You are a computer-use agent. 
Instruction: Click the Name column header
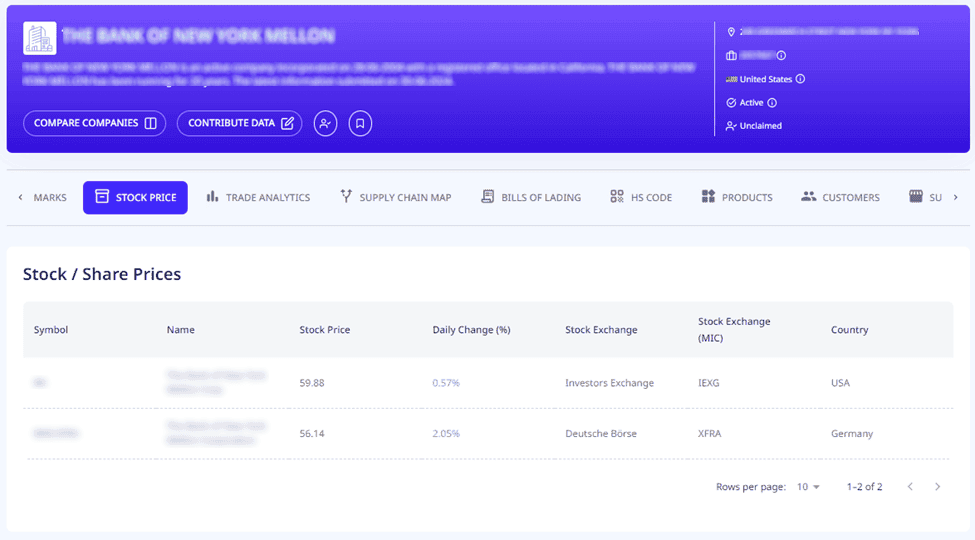(x=180, y=330)
